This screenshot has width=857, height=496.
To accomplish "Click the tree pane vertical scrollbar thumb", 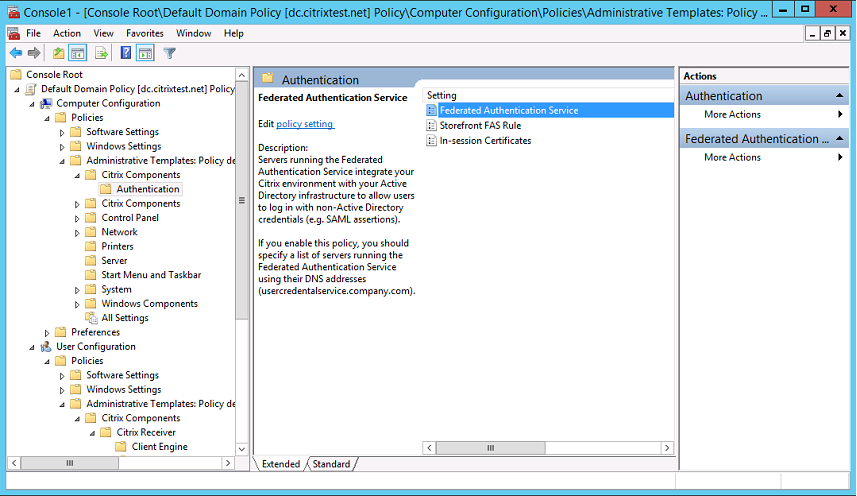I will 242,200.
